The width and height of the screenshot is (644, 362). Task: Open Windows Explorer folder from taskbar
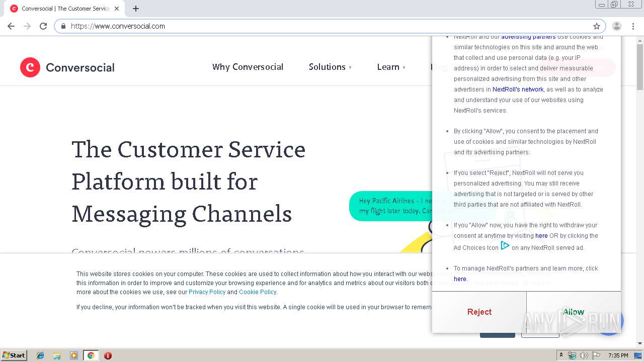pyautogui.click(x=57, y=355)
